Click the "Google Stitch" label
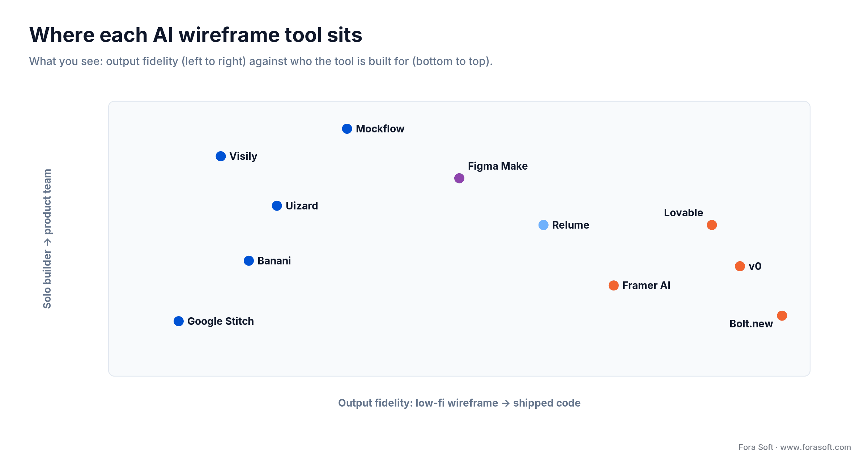 pos(221,321)
